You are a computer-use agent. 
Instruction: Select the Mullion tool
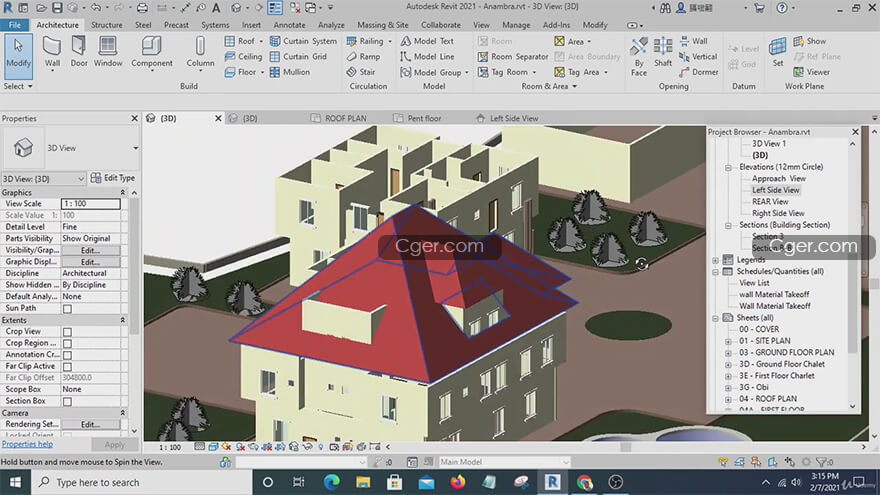290,72
